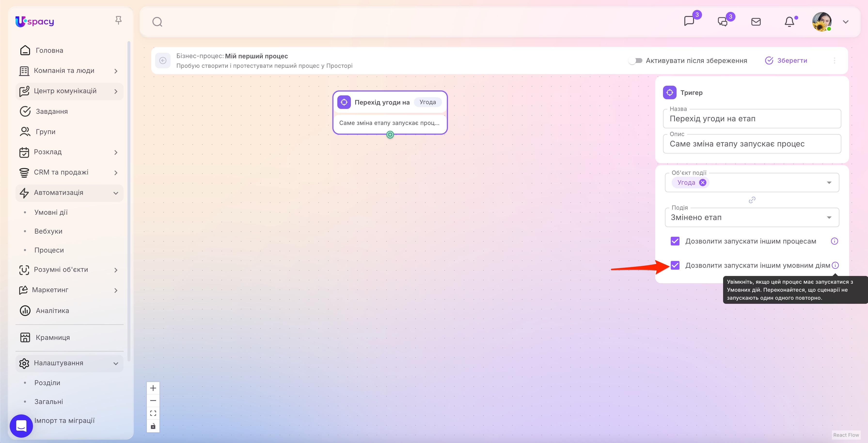Image resolution: width=868 pixels, height=443 pixels.
Task: Click the zoom in icon on canvas
Action: tap(153, 388)
